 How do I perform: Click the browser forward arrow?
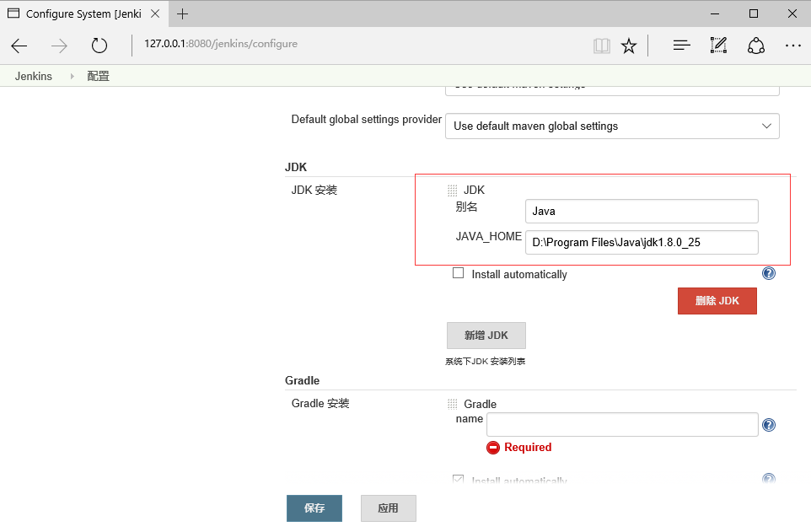[x=59, y=46]
